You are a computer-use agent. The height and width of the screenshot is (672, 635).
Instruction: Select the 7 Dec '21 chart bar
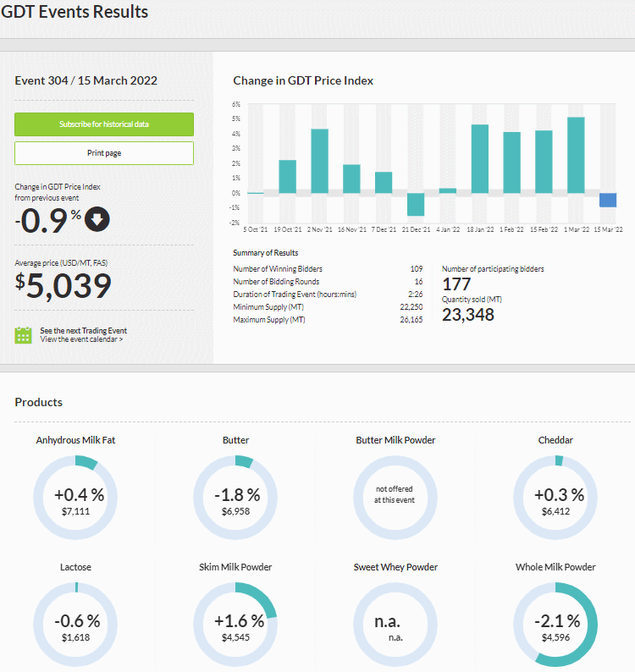[x=384, y=183]
